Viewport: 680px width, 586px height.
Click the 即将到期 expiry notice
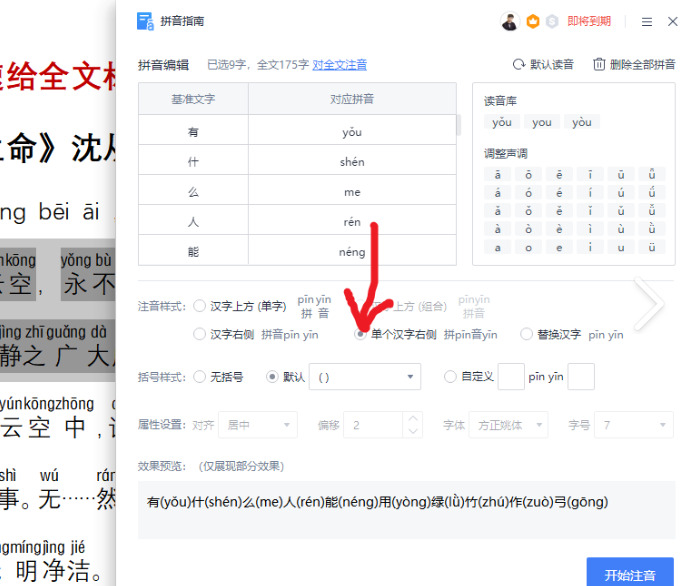[589, 21]
